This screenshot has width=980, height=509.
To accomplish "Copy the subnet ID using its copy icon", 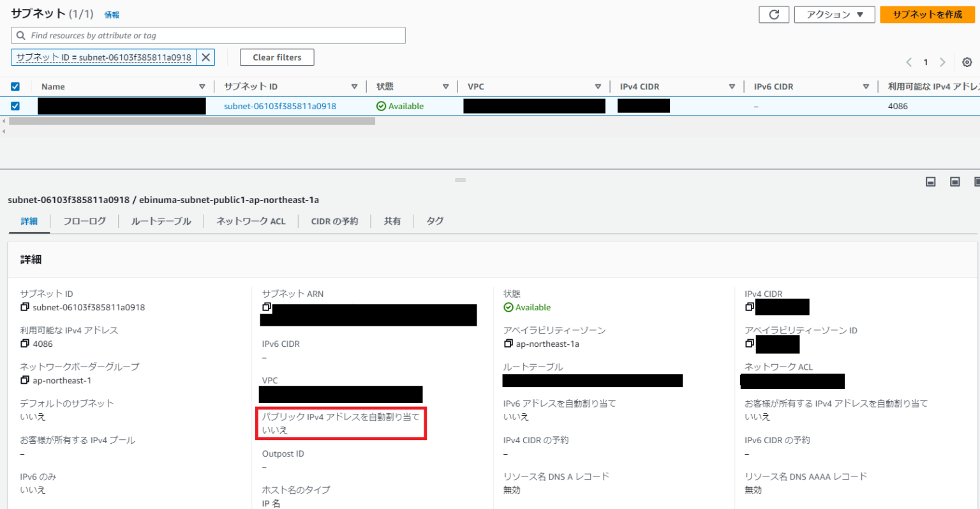I will point(25,307).
